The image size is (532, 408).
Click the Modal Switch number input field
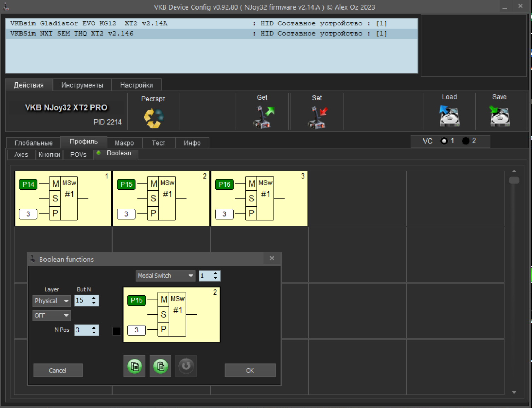(x=205, y=276)
